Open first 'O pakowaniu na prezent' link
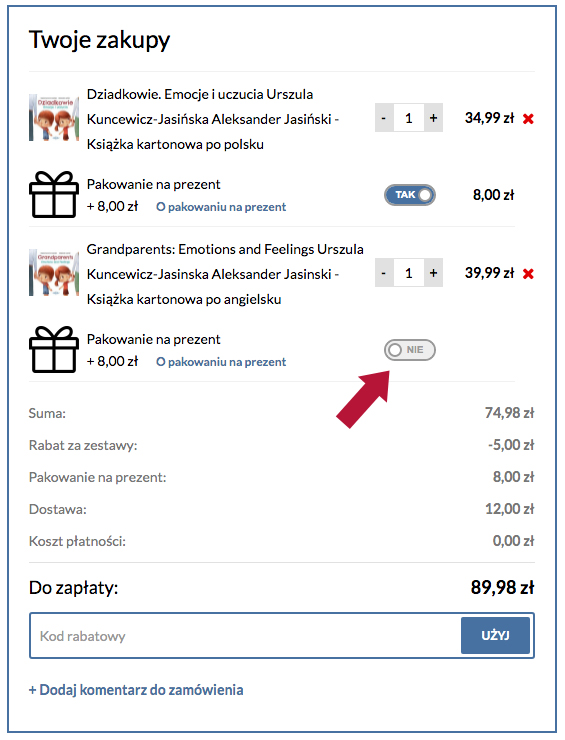 pos(221,207)
